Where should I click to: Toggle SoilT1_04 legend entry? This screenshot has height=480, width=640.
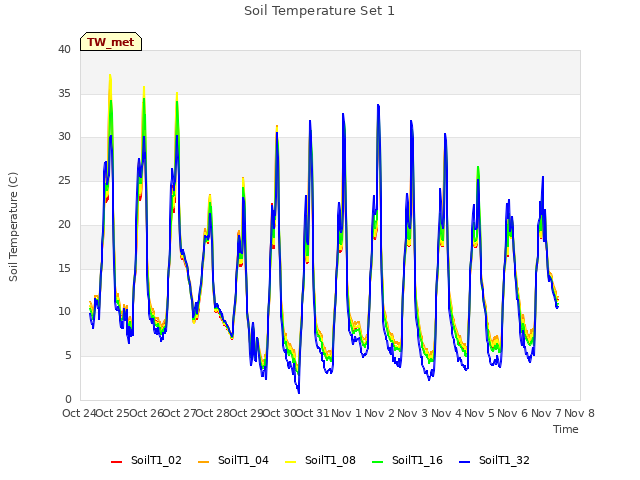233,460
